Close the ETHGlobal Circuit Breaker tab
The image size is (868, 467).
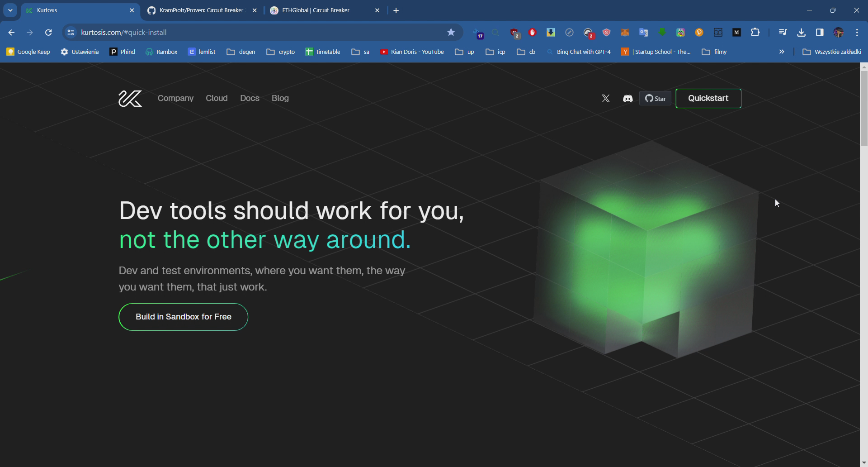tap(377, 10)
